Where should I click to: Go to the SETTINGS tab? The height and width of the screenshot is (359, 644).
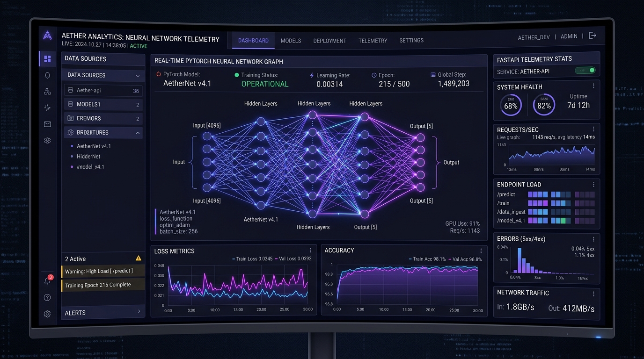[411, 40]
